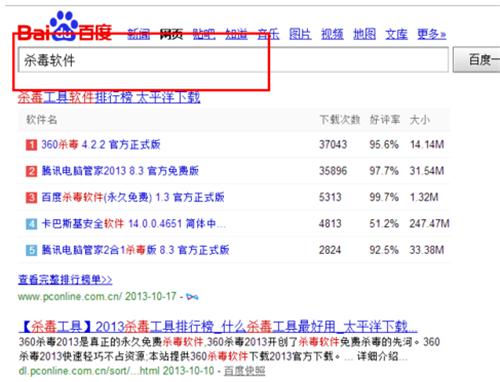The image size is (500, 382).
Task: Click the 下载次数 column header
Action: pos(340,119)
